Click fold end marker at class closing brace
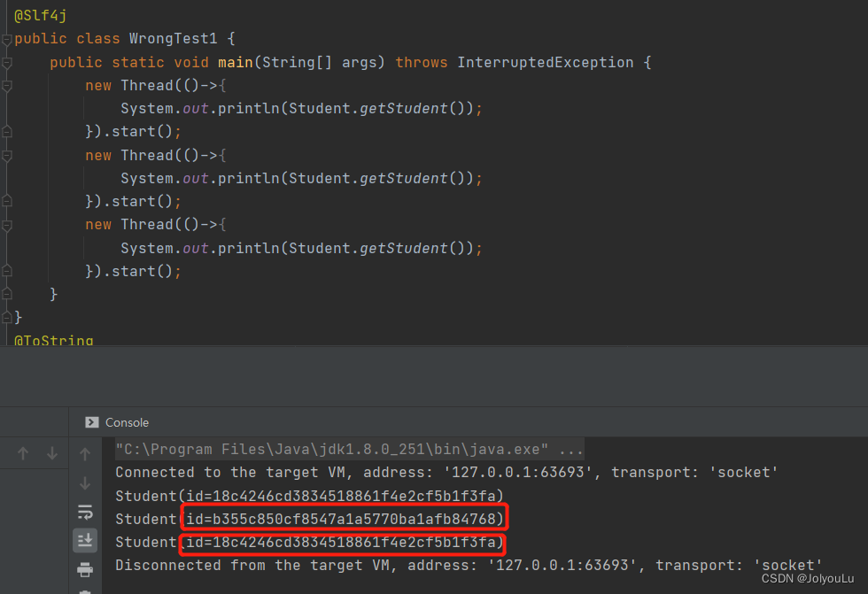Screen dimensions: 868x594 tap(7, 318)
